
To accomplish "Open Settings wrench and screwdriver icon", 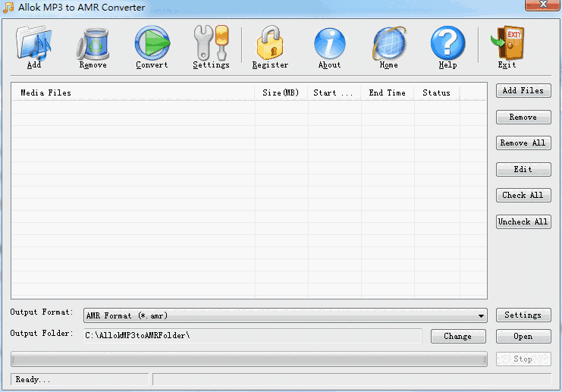I will pyautogui.click(x=211, y=42).
